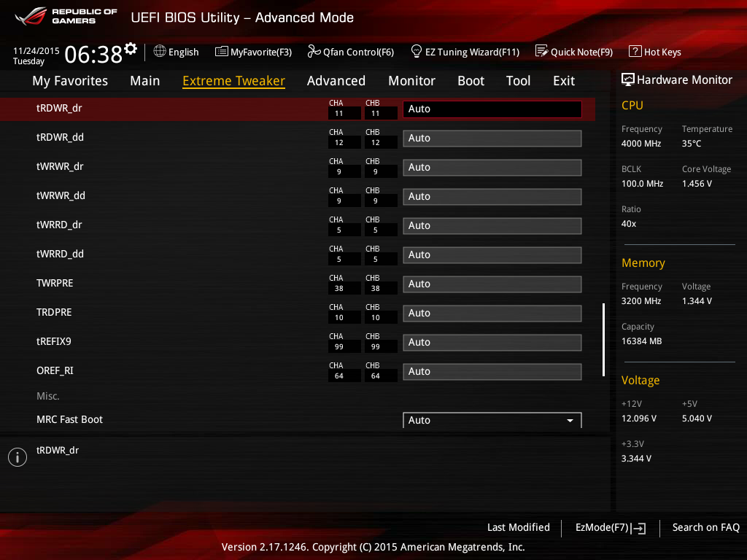This screenshot has height=560, width=747.
Task: Click the vertical scrollbar thumb
Action: point(603,340)
